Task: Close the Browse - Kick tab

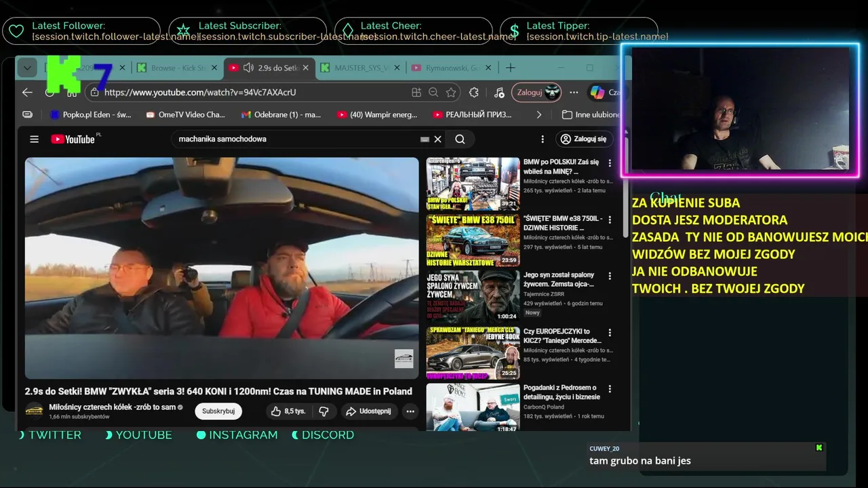Action: tap(214, 68)
